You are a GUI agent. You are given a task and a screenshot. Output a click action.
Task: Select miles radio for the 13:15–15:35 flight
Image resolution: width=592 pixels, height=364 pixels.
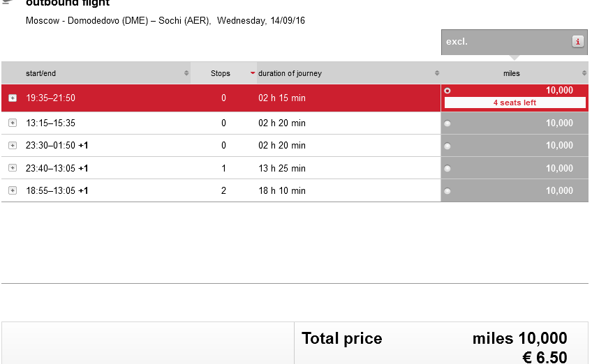(447, 123)
